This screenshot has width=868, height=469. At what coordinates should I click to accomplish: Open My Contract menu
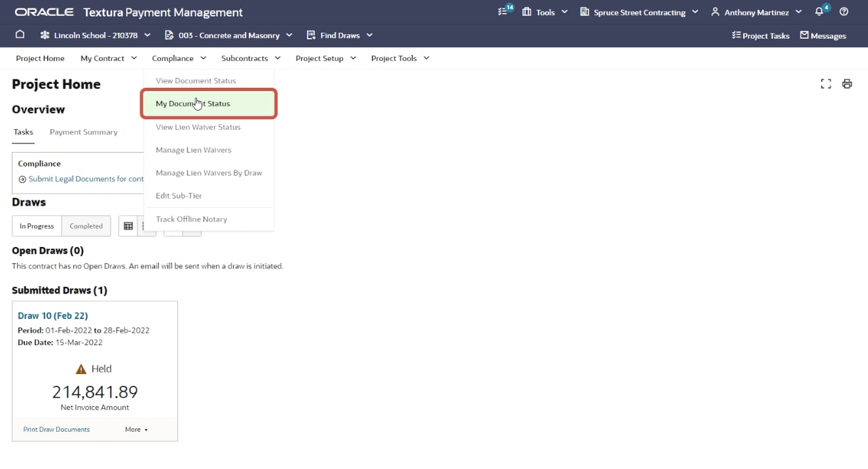[109, 58]
